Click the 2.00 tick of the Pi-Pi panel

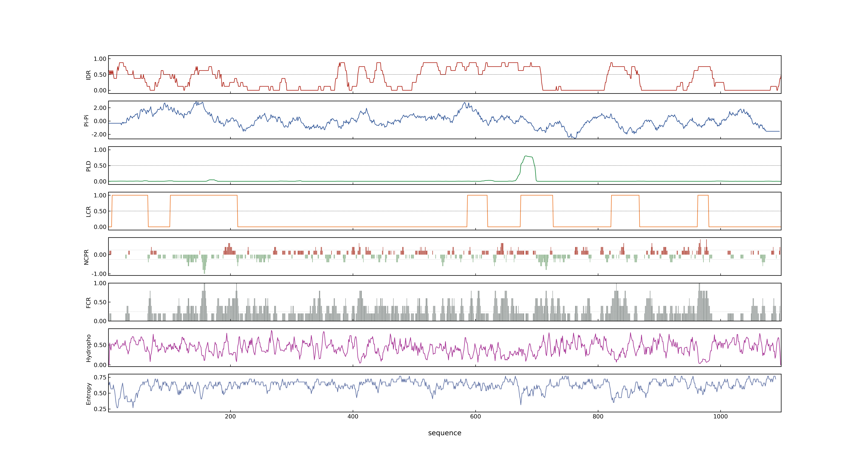pyautogui.click(x=100, y=108)
